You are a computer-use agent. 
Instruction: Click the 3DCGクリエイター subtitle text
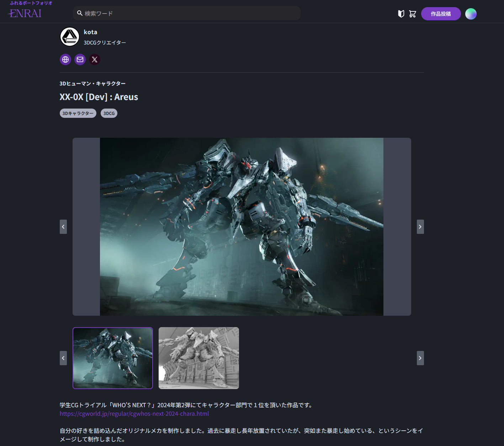click(x=105, y=43)
